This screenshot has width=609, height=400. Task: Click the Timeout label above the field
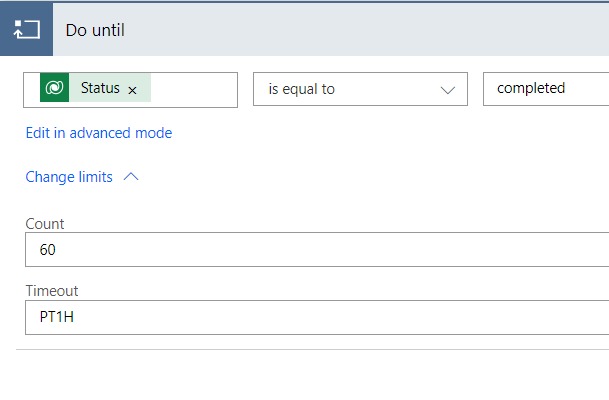pyautogui.click(x=52, y=291)
